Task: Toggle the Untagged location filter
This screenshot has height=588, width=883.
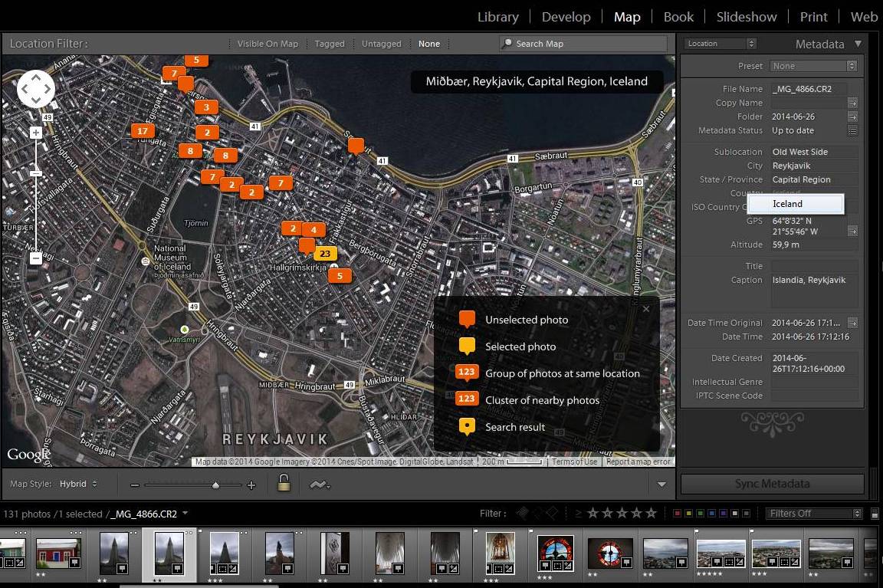Action: (381, 44)
